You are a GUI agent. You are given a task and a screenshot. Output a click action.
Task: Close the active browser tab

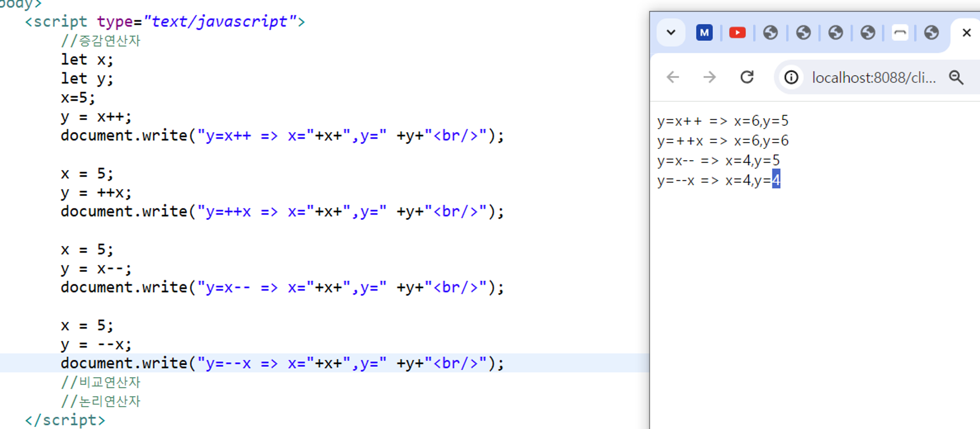[966, 33]
